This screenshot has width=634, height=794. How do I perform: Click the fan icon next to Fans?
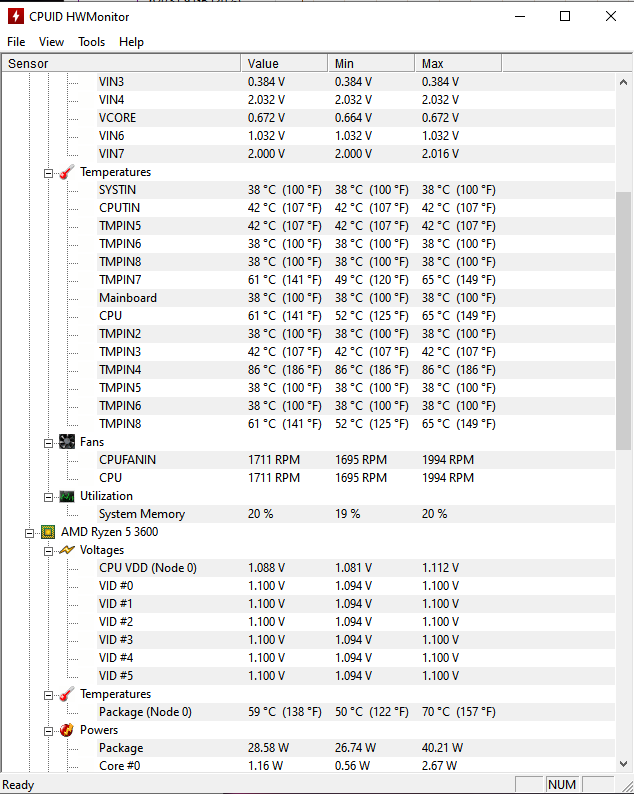67,442
